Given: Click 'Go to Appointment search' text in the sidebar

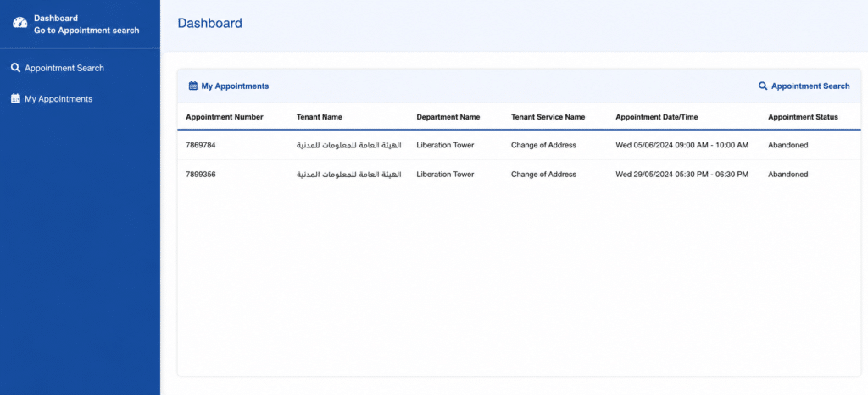Looking at the screenshot, I should pyautogui.click(x=86, y=31).
